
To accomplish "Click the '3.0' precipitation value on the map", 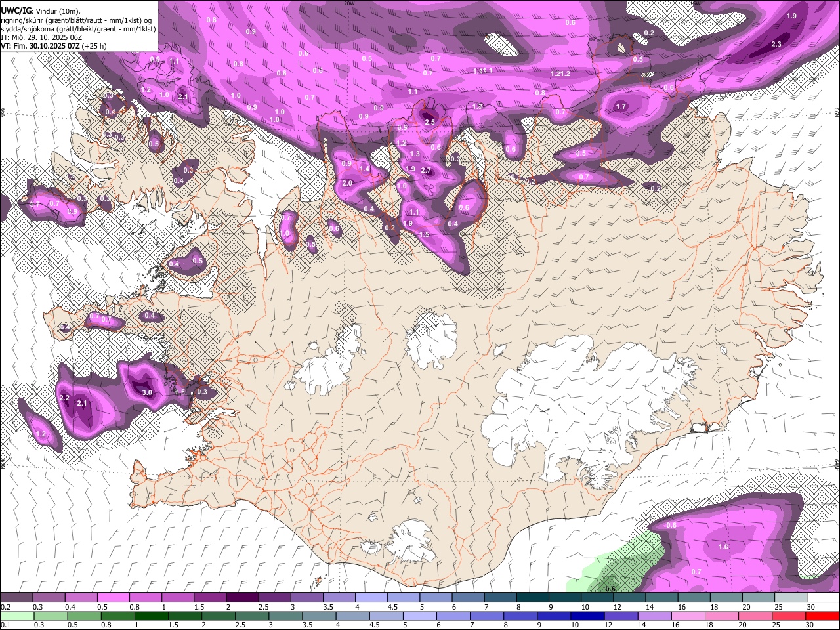I will tap(147, 392).
